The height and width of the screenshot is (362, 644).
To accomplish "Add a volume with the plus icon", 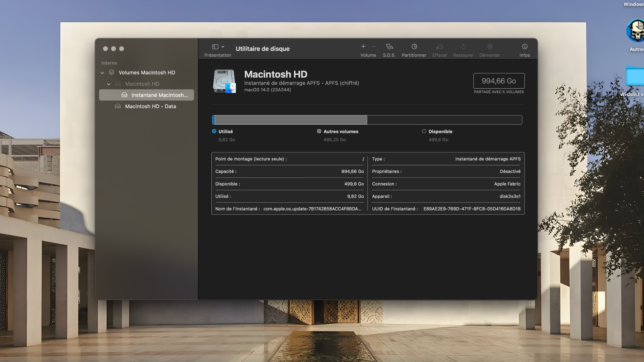I will 363,46.
